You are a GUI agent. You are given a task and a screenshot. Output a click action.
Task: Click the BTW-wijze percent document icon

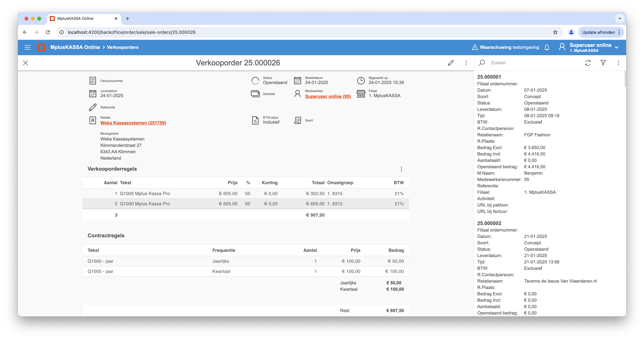tap(255, 120)
